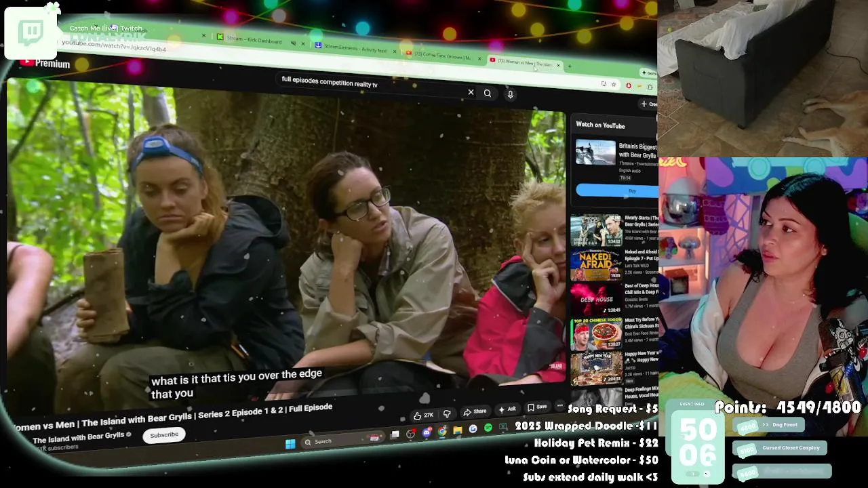This screenshot has height=488, width=868.
Task: Open Google Chrome from the taskbar
Action: 442,431
